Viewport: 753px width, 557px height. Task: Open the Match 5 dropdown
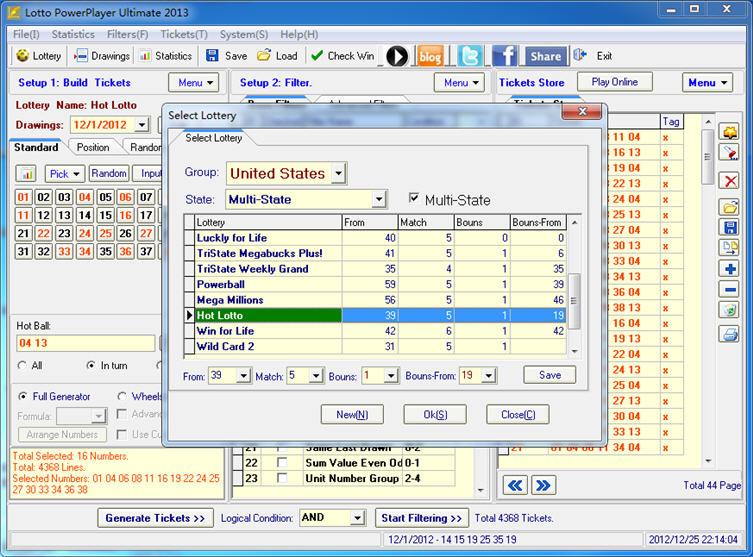316,375
